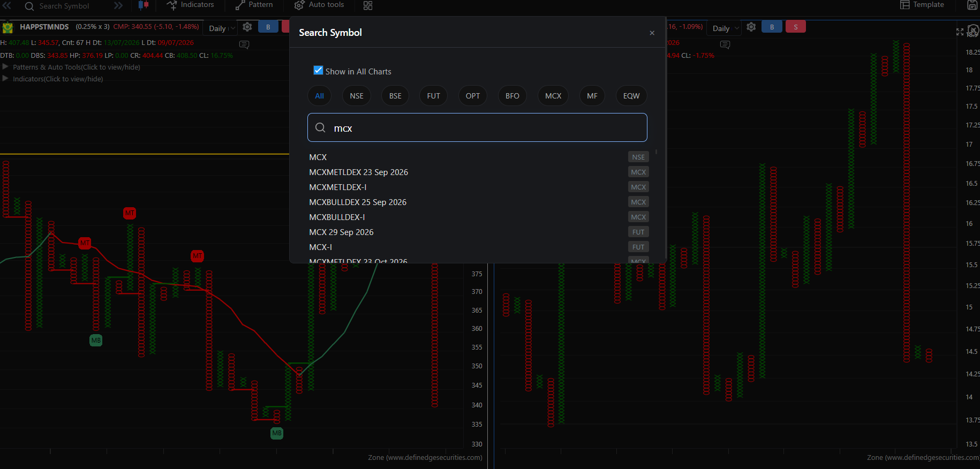Toggle the Show in All Charts checkbox
Image resolution: width=980 pixels, height=469 pixels.
click(x=318, y=71)
